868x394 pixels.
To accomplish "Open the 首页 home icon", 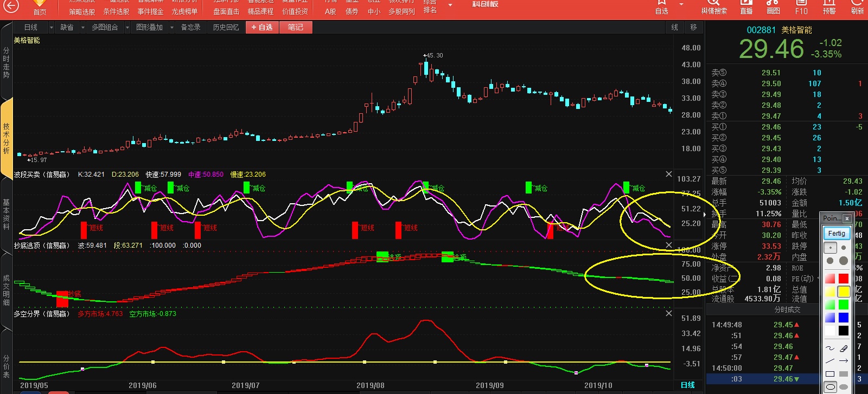I will (40, 8).
